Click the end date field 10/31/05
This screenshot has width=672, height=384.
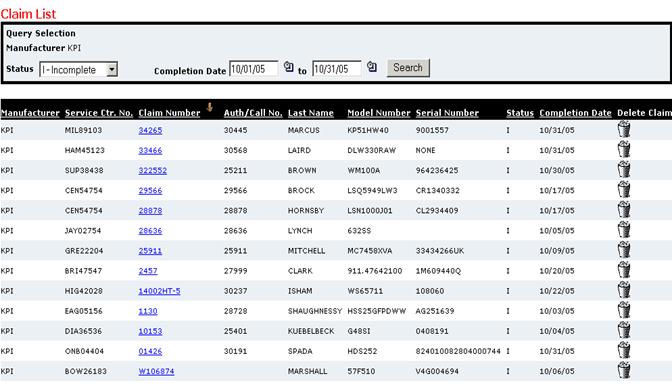(x=337, y=69)
